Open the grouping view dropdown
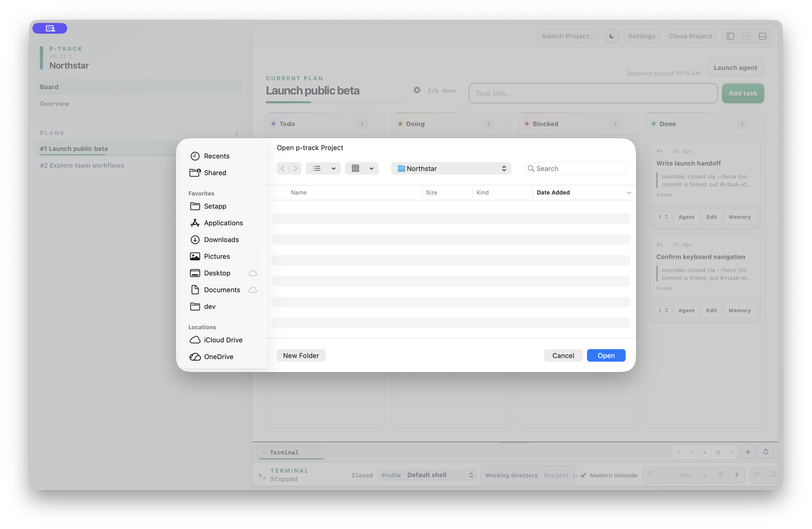Viewport: 812px width, 529px height. (362, 168)
